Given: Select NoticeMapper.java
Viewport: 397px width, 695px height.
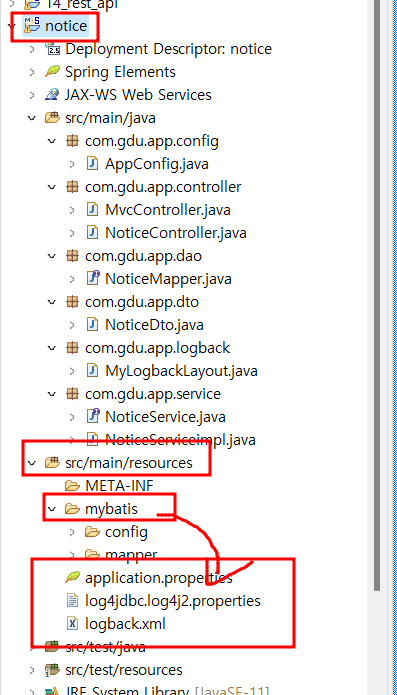Looking at the screenshot, I should click(x=168, y=279).
